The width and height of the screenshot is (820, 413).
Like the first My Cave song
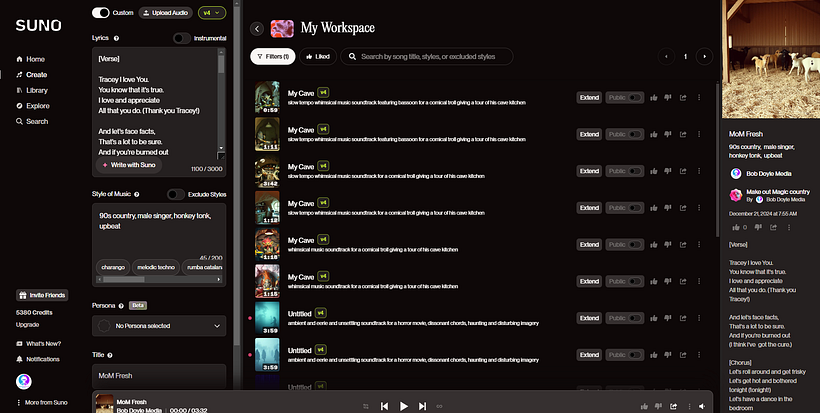pos(654,98)
